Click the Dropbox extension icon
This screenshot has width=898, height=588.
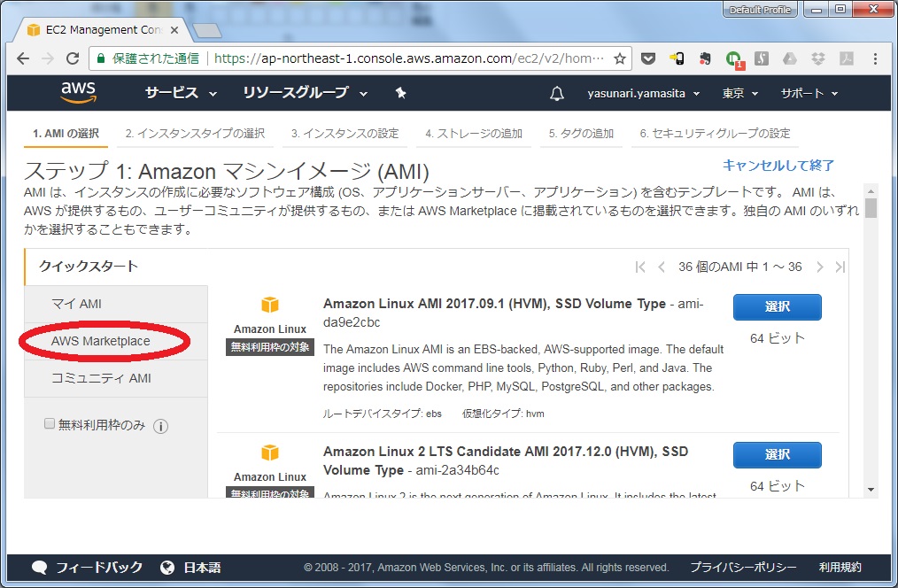pos(818,58)
